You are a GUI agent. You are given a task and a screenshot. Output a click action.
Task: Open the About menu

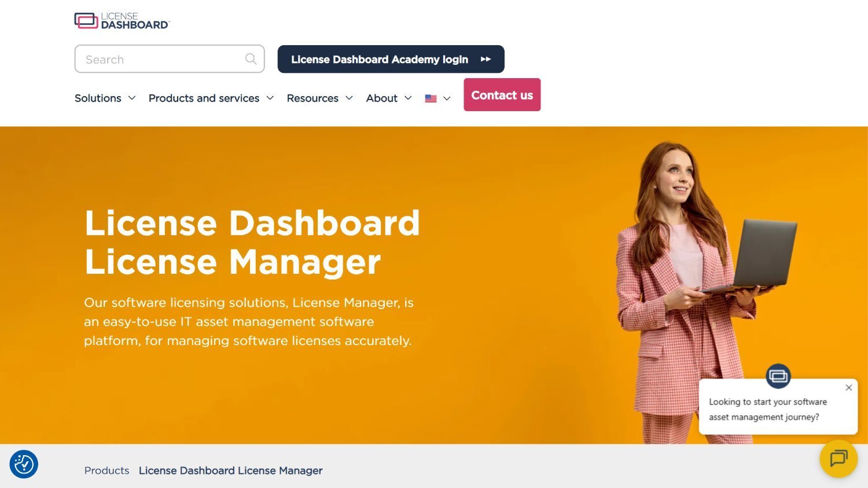click(388, 98)
